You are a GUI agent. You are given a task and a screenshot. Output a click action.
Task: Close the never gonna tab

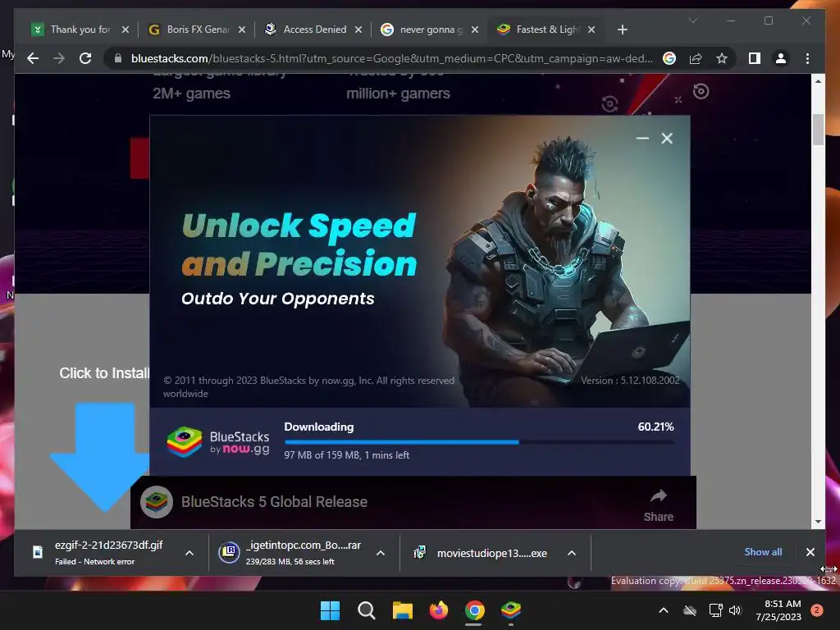pos(475,30)
